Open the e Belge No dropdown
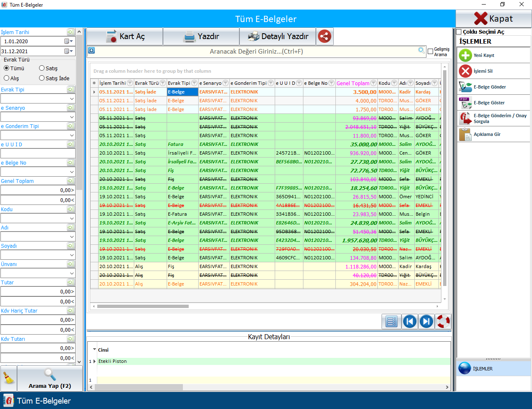 click(72, 172)
